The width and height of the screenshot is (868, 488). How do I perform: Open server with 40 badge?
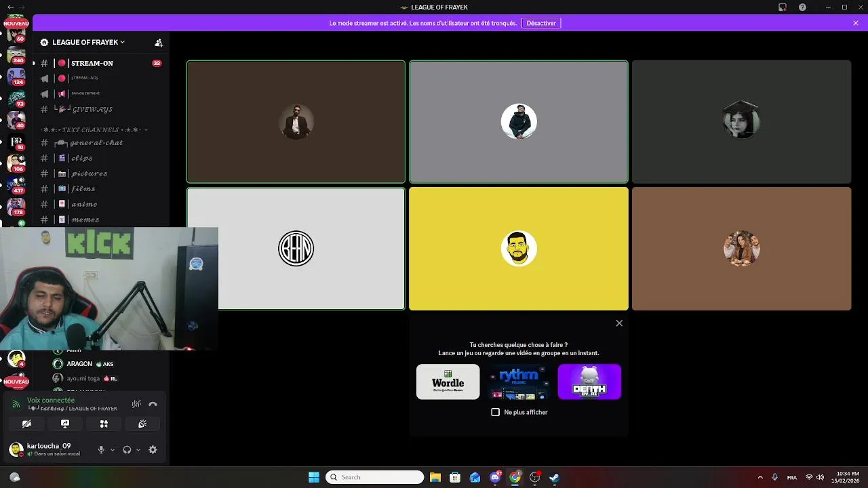pos(16,120)
